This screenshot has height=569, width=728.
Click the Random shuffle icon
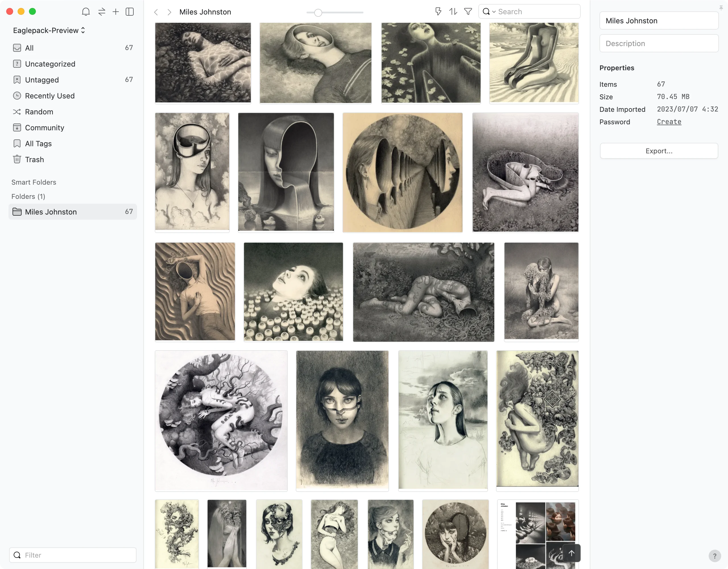(17, 112)
